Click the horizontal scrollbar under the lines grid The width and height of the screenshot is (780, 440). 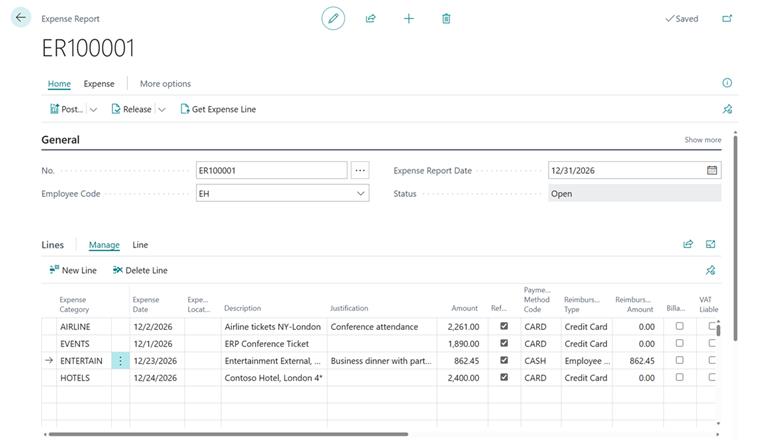point(228,434)
